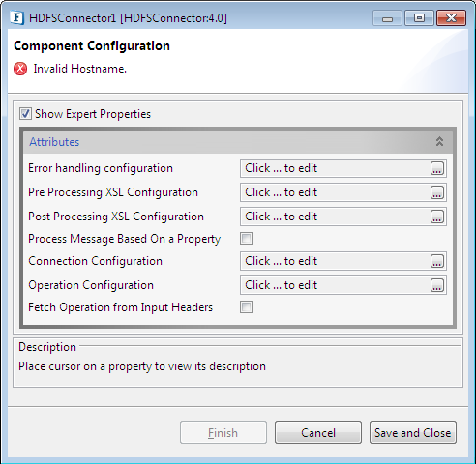
Task: Open Operation Configuration ellipsis editor button
Action: [437, 285]
